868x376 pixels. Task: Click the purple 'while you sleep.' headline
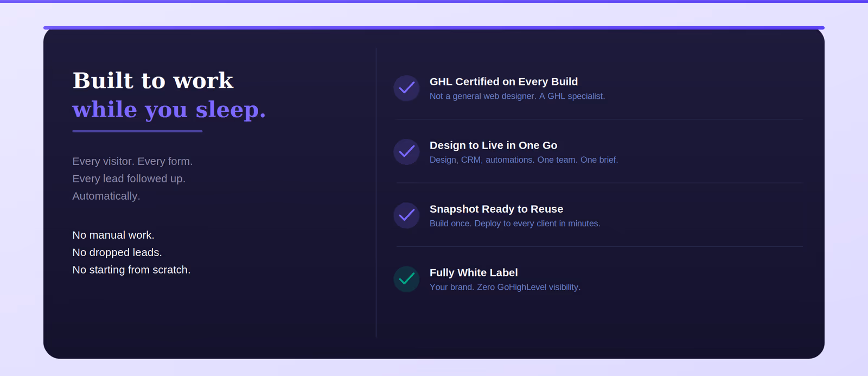pyautogui.click(x=169, y=110)
